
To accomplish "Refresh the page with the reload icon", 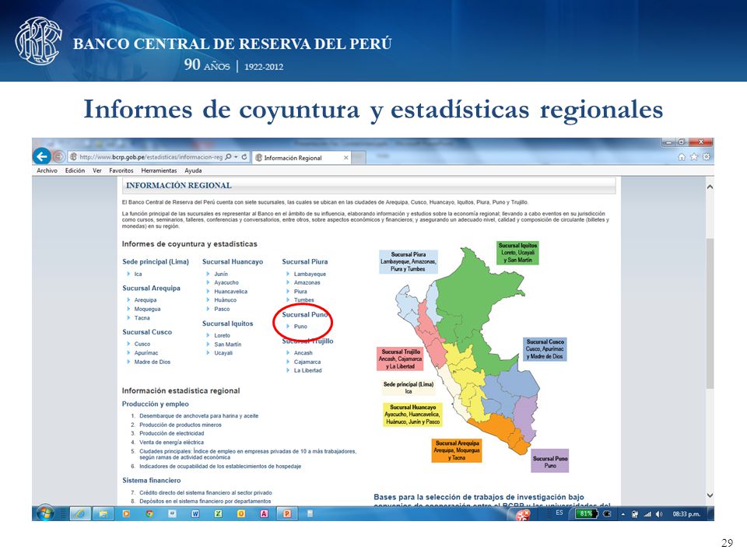I will (244, 156).
